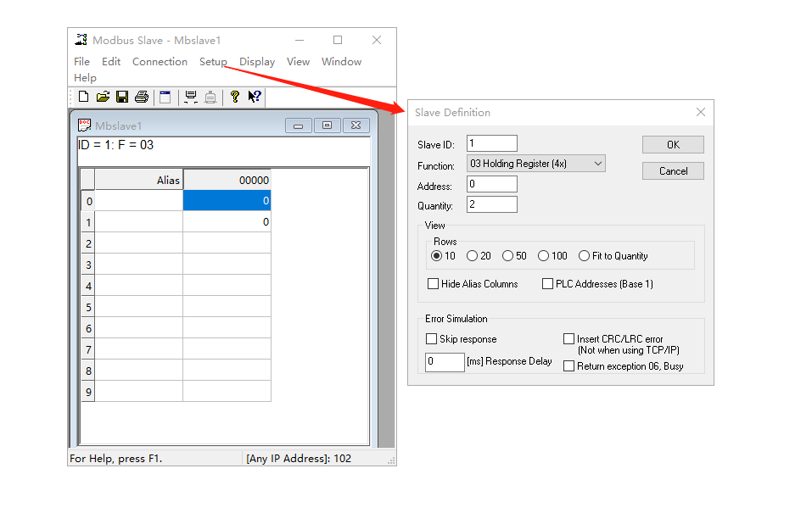
Task: Enable Hide Alias Columns checkbox
Action: click(x=434, y=284)
